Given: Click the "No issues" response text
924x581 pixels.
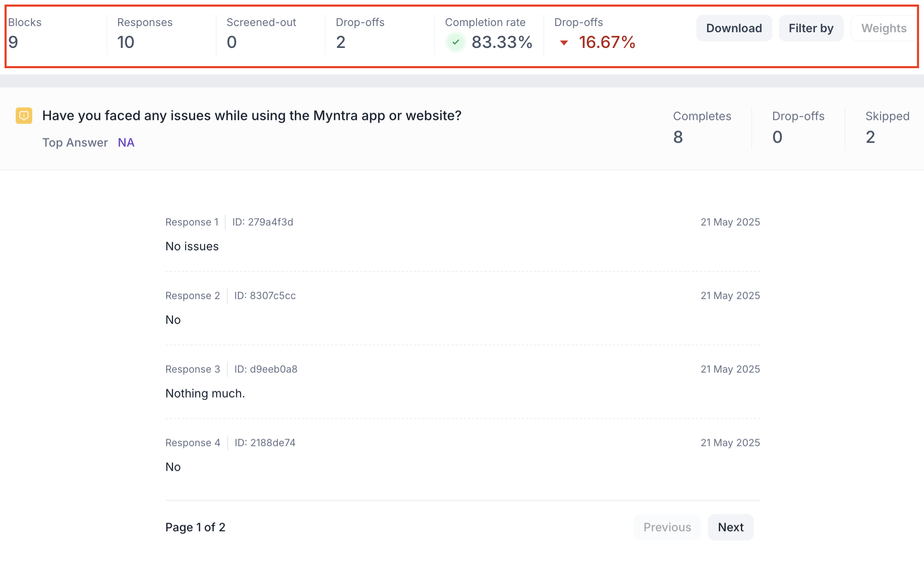Looking at the screenshot, I should click(192, 246).
